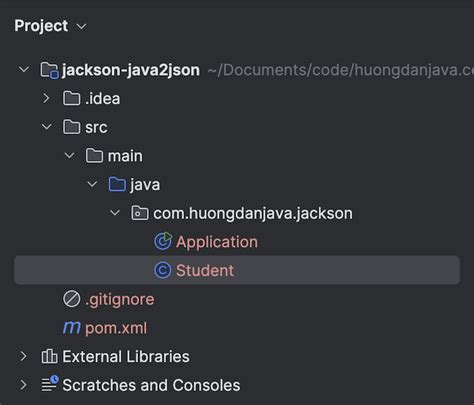Screen dimensions: 474x405
Task: Select pom.xml in the tree
Action: point(116,328)
